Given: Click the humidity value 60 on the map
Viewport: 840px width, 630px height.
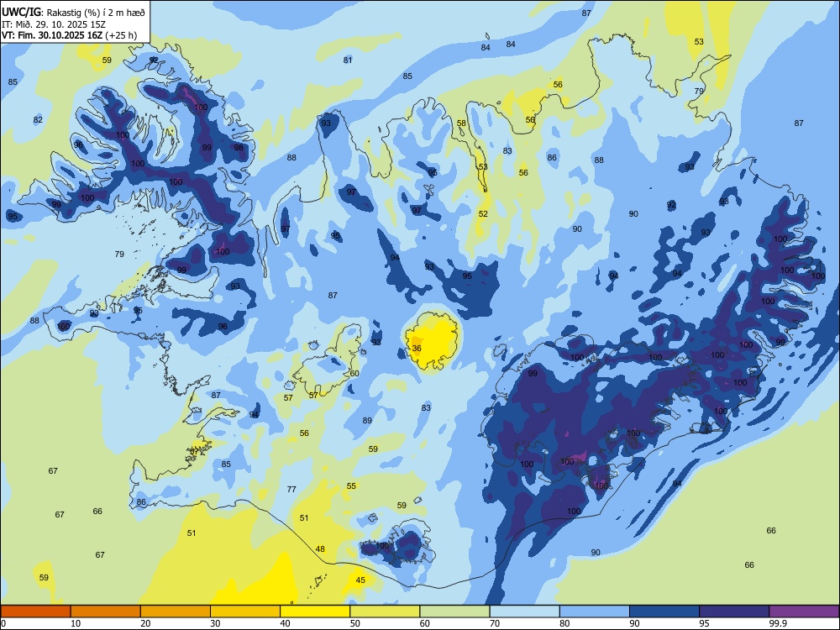Looking at the screenshot, I should coord(354,374).
